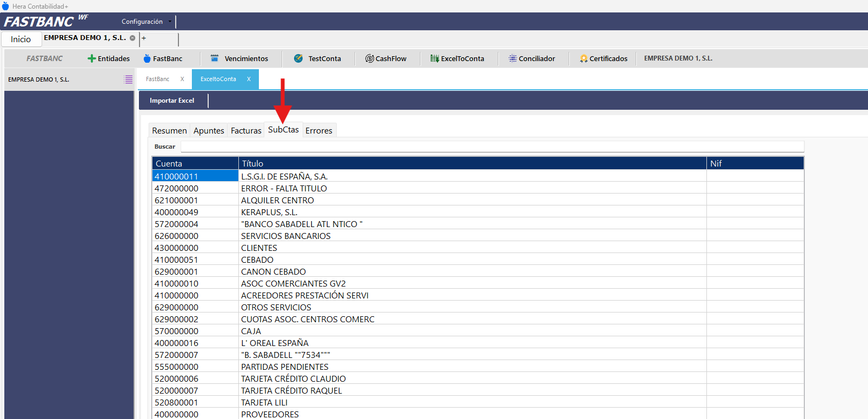Viewport: 868px width, 419px height.
Task: Select account cell 572000007
Action: point(195,355)
